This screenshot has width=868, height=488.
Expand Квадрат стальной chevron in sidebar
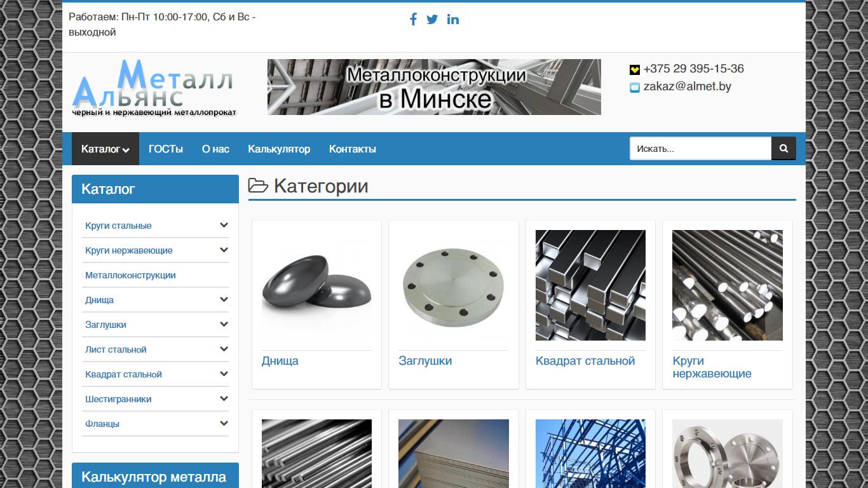(224, 374)
